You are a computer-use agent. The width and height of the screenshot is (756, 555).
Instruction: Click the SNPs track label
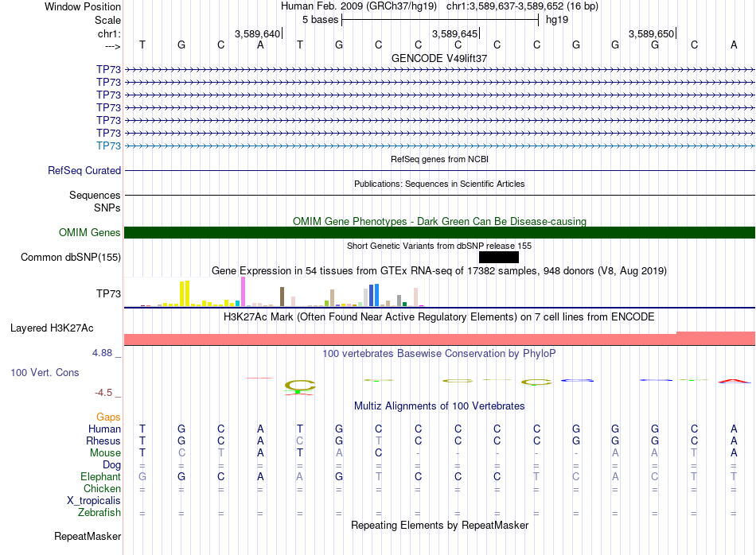point(107,208)
